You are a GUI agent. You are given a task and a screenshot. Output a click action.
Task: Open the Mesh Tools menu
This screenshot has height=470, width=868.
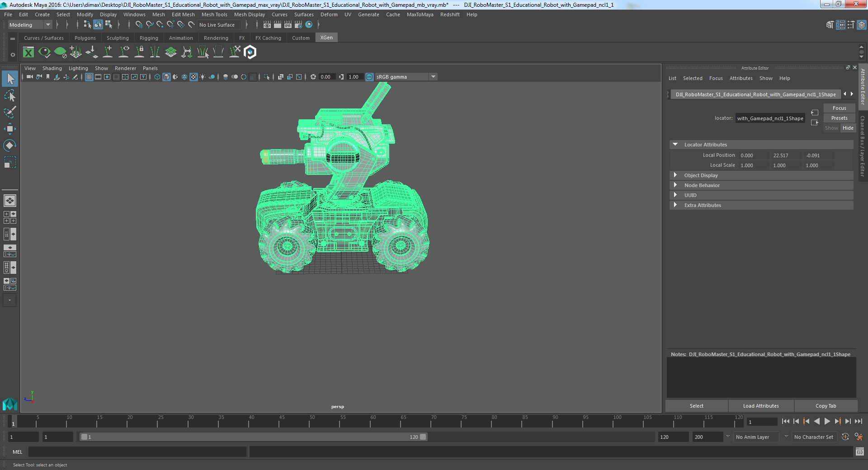(x=214, y=14)
